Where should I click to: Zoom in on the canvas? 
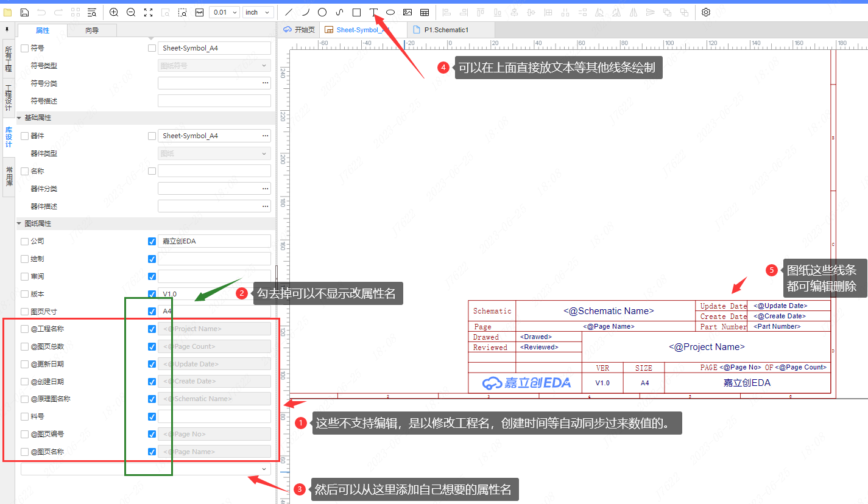tap(114, 12)
